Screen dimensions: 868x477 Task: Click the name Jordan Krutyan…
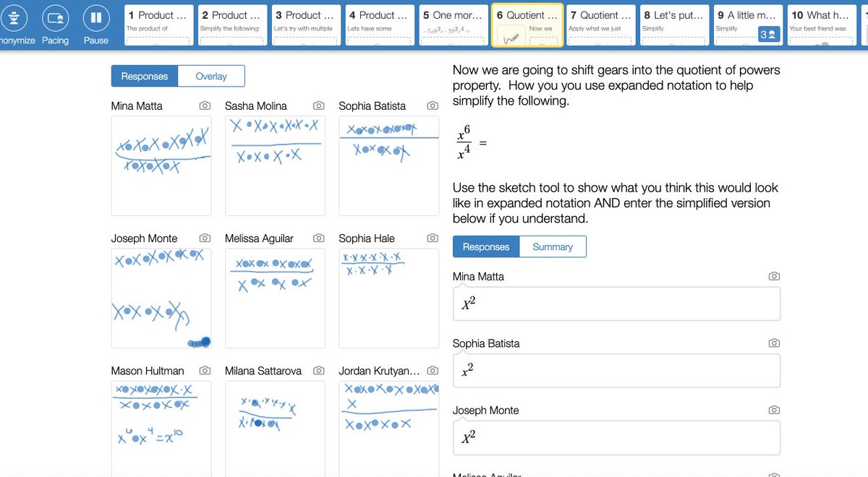379,370
